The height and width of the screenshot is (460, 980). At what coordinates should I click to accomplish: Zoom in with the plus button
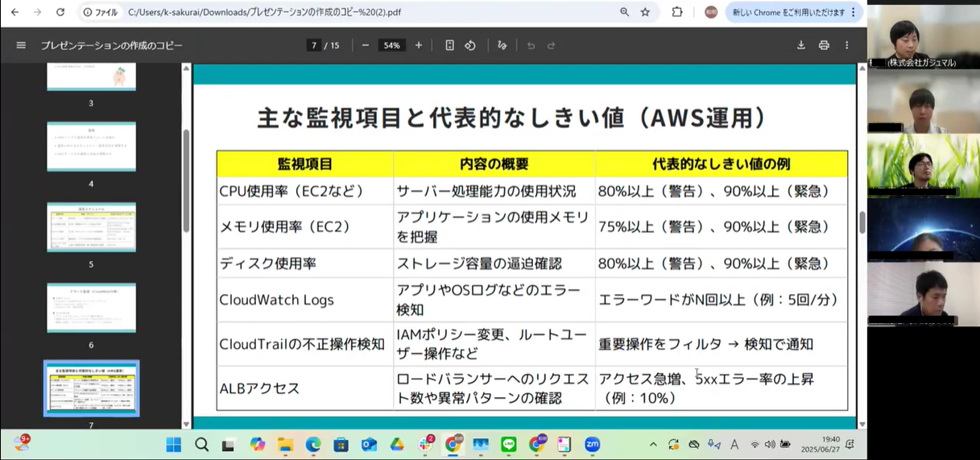tap(419, 45)
